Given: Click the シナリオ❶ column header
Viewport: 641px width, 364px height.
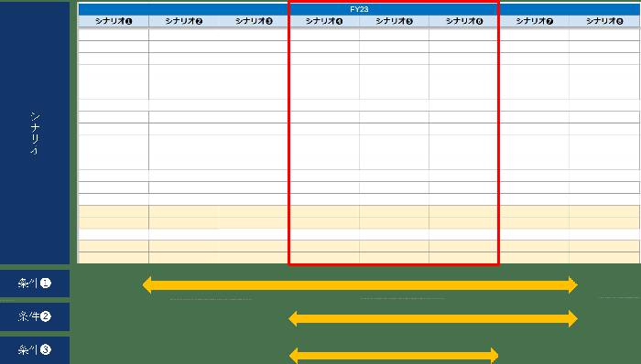Looking at the screenshot, I should (x=114, y=21).
